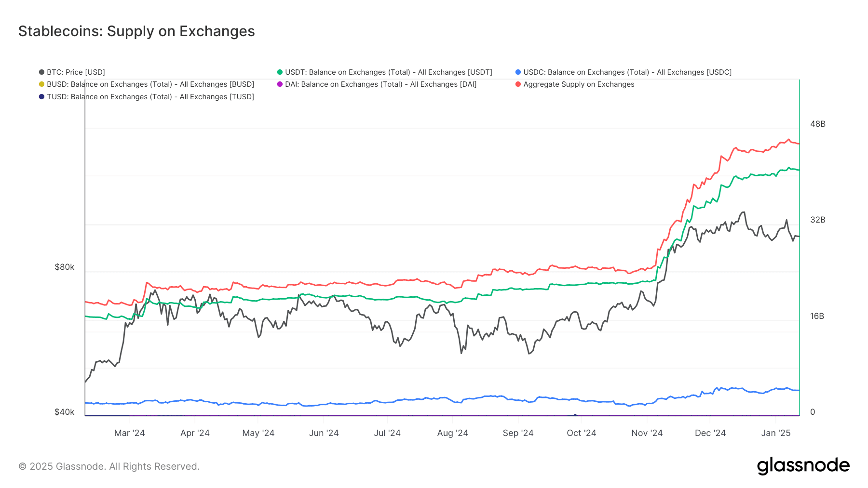This screenshot has width=868, height=488.
Task: Toggle the Aggregate Supply on Exchanges label
Action: click(579, 84)
